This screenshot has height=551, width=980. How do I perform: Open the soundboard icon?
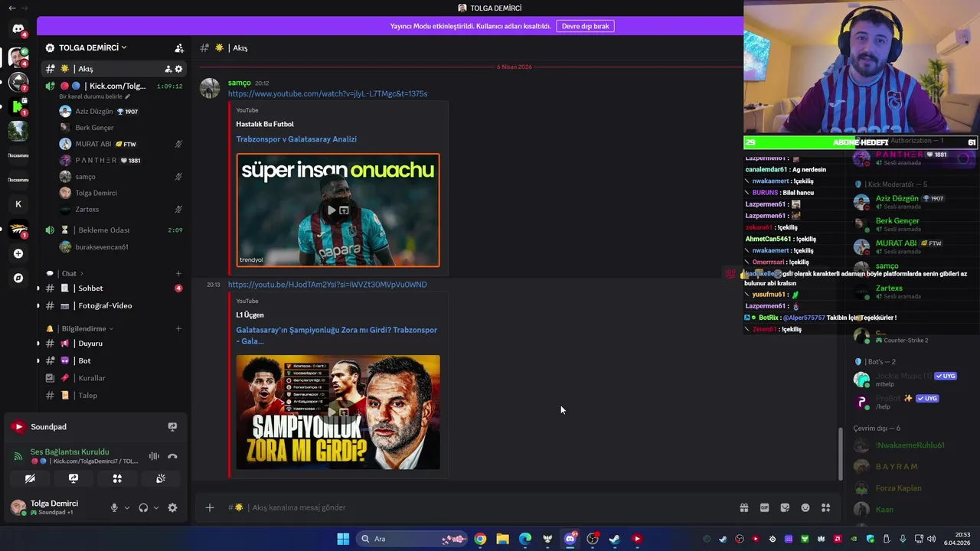161,478
